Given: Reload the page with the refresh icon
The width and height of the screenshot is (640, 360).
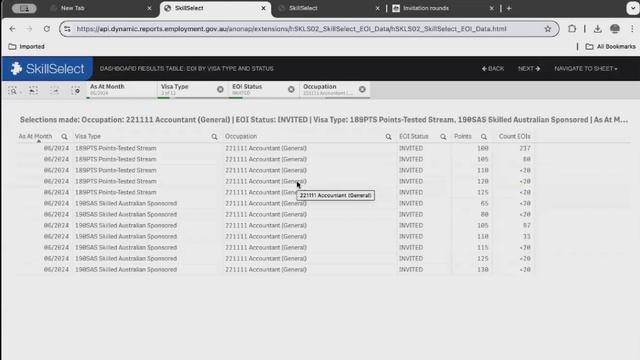Looking at the screenshot, I should [x=47, y=29].
